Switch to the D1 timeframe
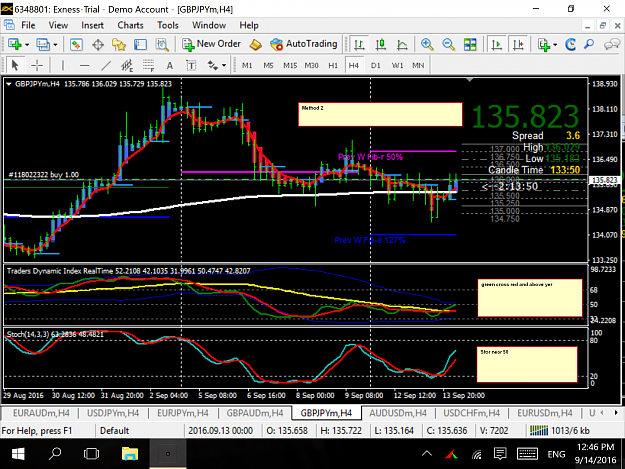Image resolution: width=625 pixels, height=469 pixels. click(x=375, y=65)
